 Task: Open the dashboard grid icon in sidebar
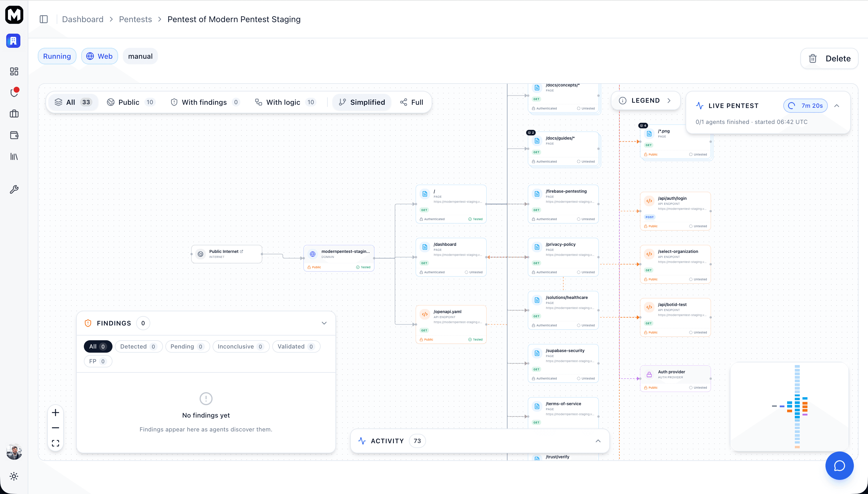14,71
